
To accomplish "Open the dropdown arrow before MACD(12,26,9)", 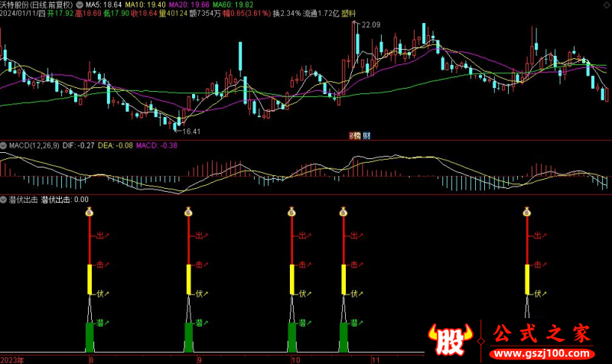I will click(x=4, y=146).
